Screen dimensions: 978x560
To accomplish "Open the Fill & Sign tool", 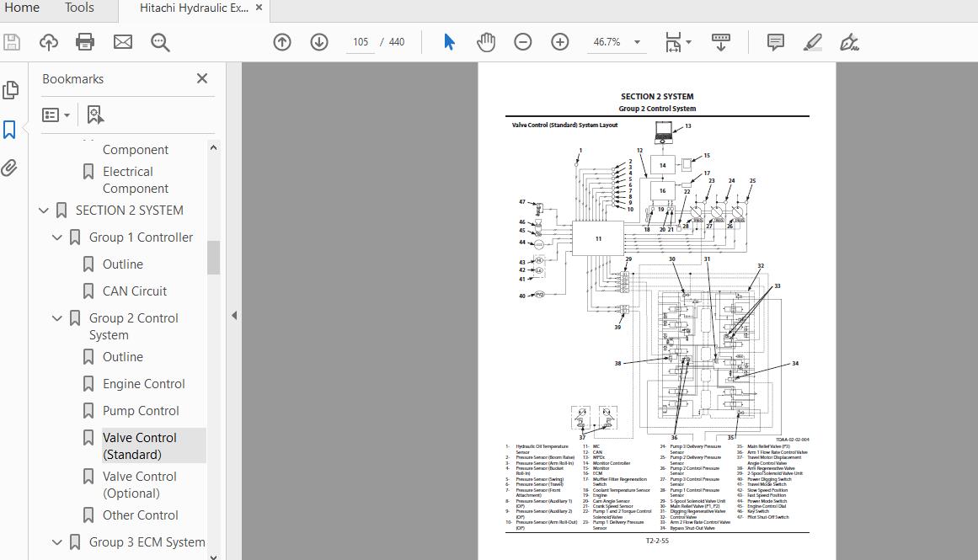I will tap(848, 41).
